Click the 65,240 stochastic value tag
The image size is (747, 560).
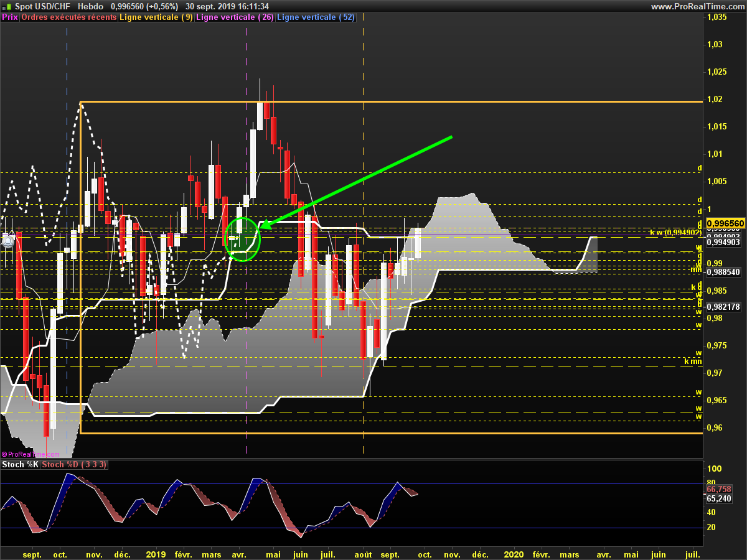point(719,498)
